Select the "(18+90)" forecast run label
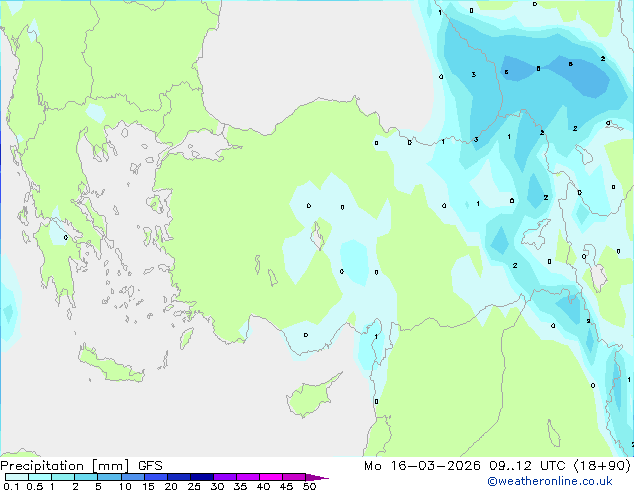 [602, 466]
